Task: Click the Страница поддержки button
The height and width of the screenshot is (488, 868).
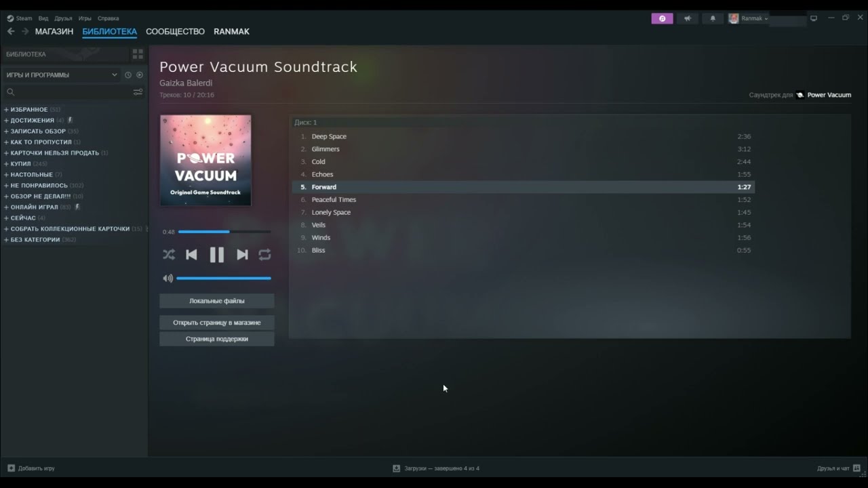Action: tap(217, 339)
